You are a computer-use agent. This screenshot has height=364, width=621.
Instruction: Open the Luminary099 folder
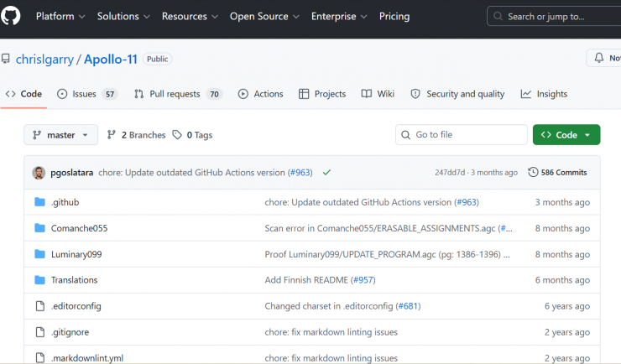coord(76,254)
